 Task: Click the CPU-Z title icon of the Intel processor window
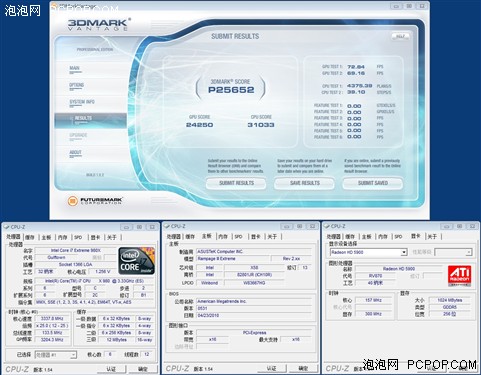(6, 227)
